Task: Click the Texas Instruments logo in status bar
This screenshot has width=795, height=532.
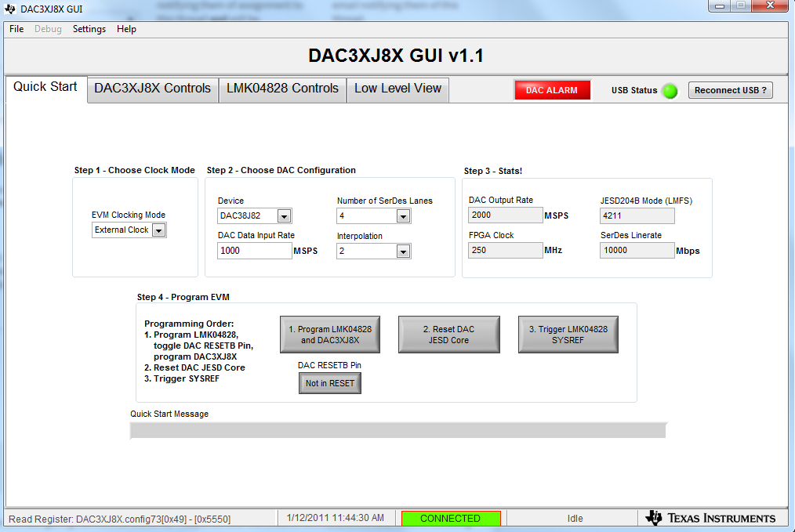Action: 710,518
